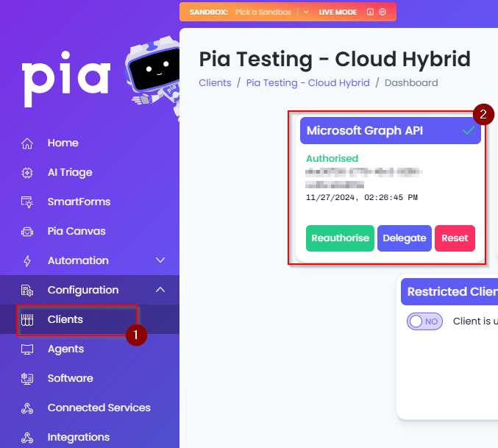Click the Pick a Sandbox selector text
This screenshot has width=498, height=448.
(263, 12)
